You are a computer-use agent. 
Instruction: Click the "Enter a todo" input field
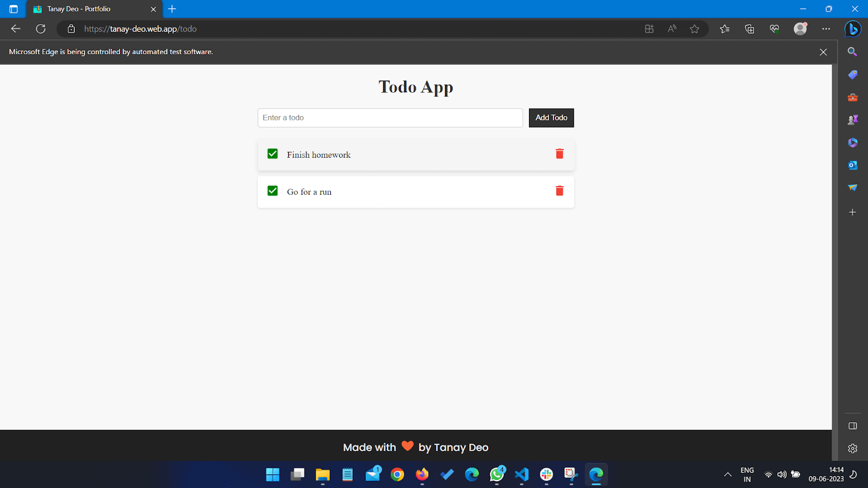click(390, 118)
